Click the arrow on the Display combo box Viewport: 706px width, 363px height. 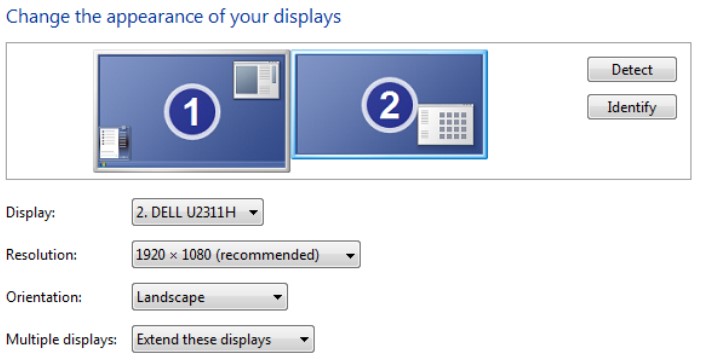(x=253, y=212)
